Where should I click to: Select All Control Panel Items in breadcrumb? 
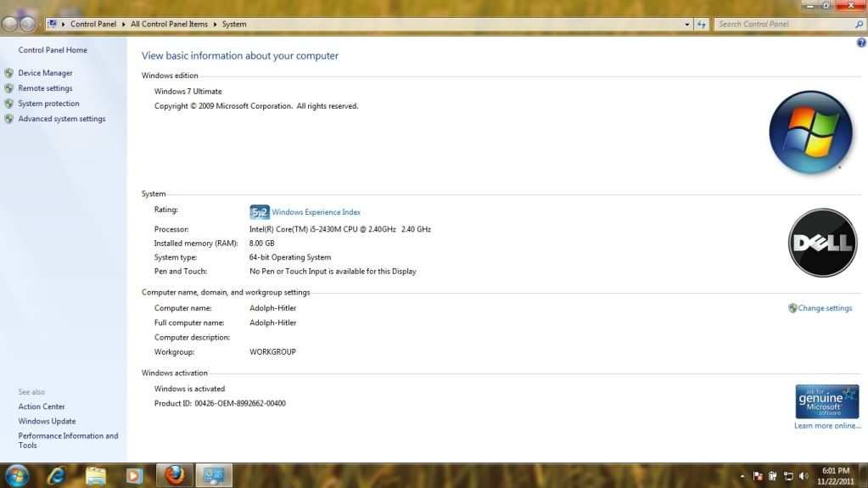point(169,25)
